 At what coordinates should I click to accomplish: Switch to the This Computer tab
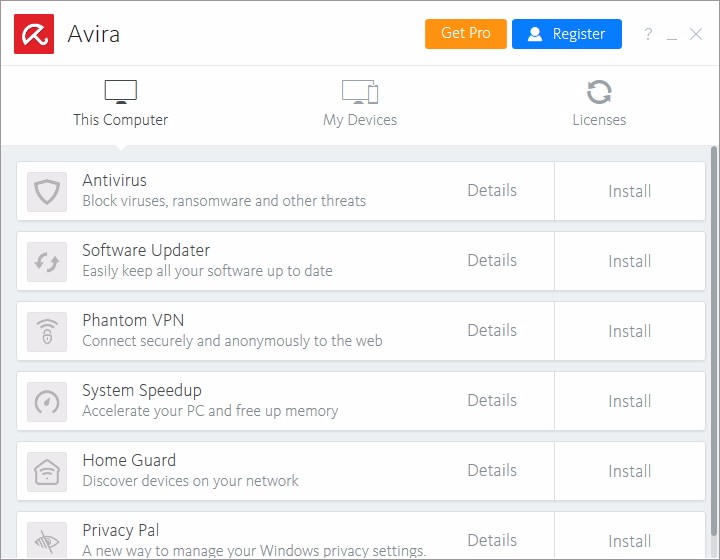click(120, 104)
